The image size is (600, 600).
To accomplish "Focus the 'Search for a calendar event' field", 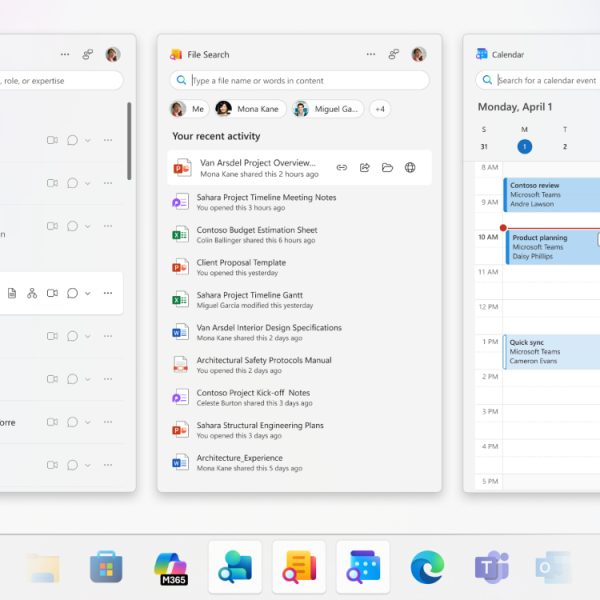I will pos(538,80).
